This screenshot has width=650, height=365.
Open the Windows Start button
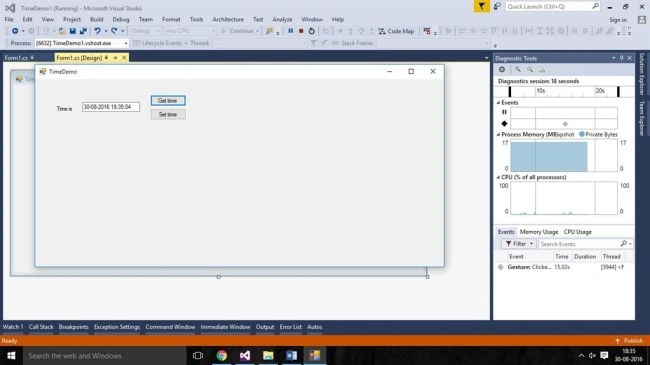pyautogui.click(x=11, y=355)
